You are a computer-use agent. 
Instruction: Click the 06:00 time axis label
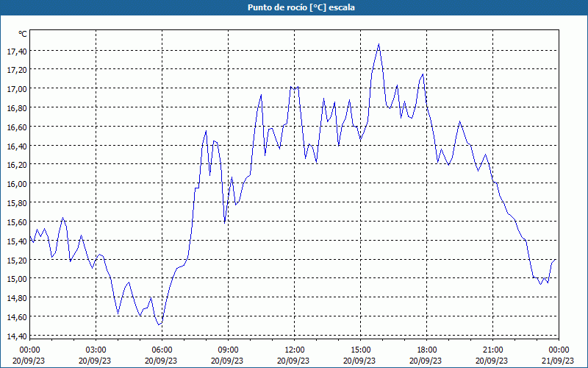tap(162, 350)
